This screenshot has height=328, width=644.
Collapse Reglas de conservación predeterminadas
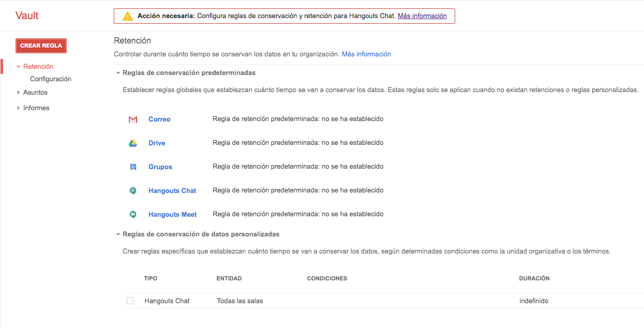pos(118,73)
